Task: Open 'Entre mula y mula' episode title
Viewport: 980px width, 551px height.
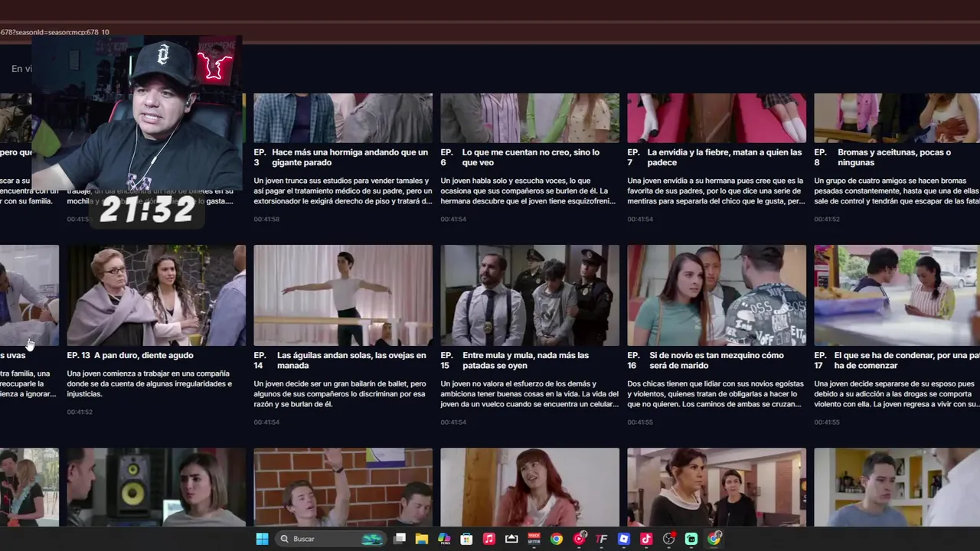Action: 525,360
